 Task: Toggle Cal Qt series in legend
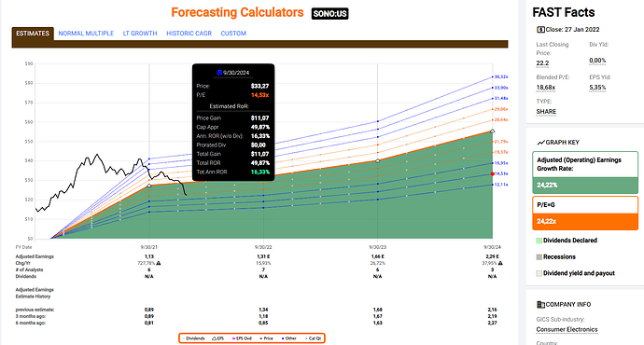click(314, 338)
